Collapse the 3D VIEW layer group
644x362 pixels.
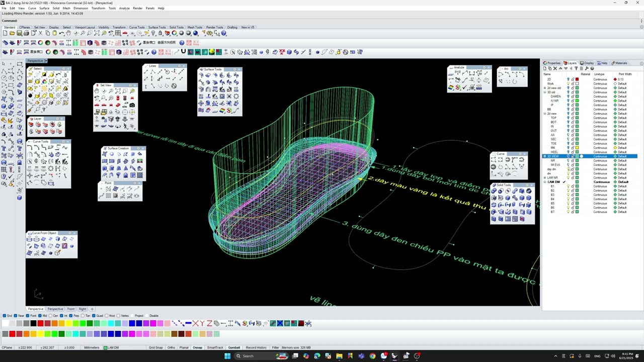click(x=545, y=156)
